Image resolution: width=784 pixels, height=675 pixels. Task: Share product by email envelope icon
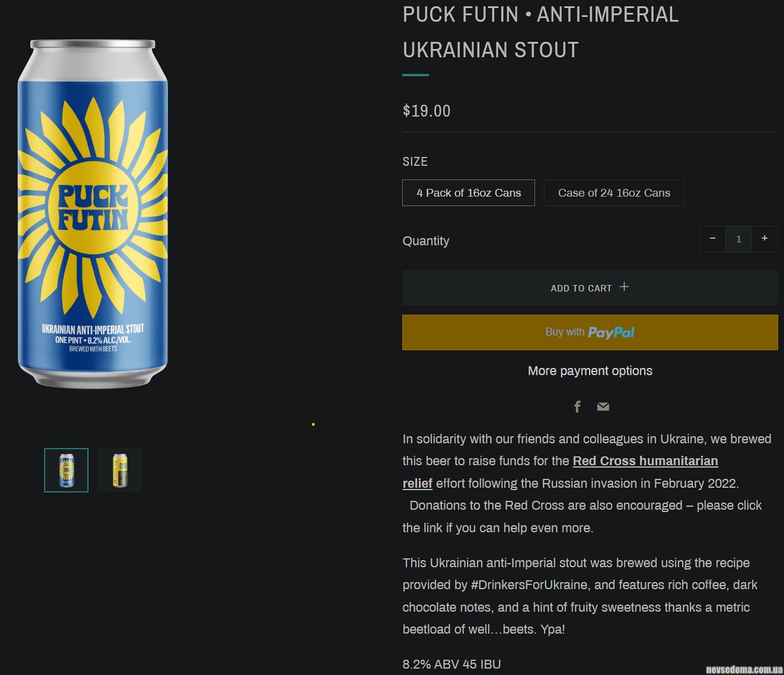pos(603,407)
